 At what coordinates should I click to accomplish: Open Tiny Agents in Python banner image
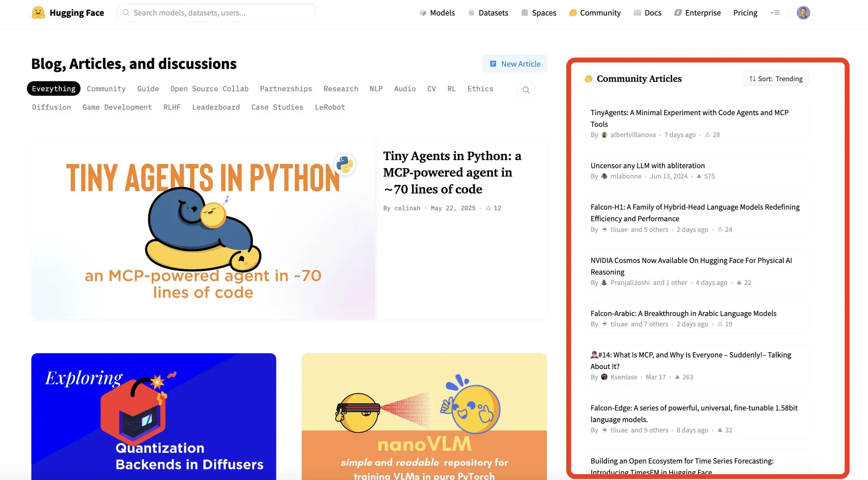[203, 230]
